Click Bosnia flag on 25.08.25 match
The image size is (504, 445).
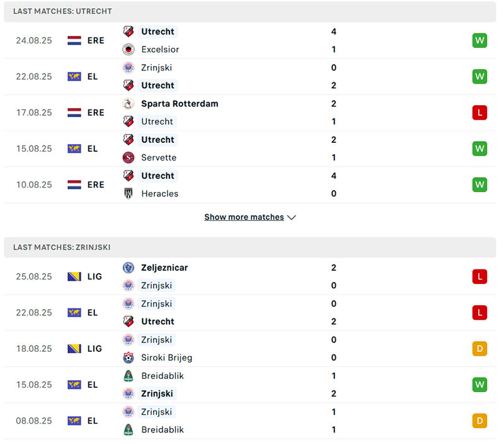(x=74, y=276)
